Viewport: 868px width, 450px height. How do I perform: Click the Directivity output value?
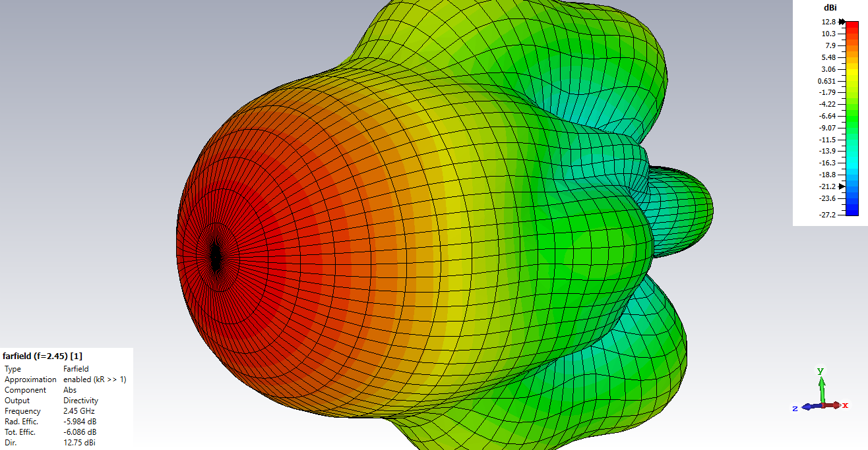(x=80, y=401)
